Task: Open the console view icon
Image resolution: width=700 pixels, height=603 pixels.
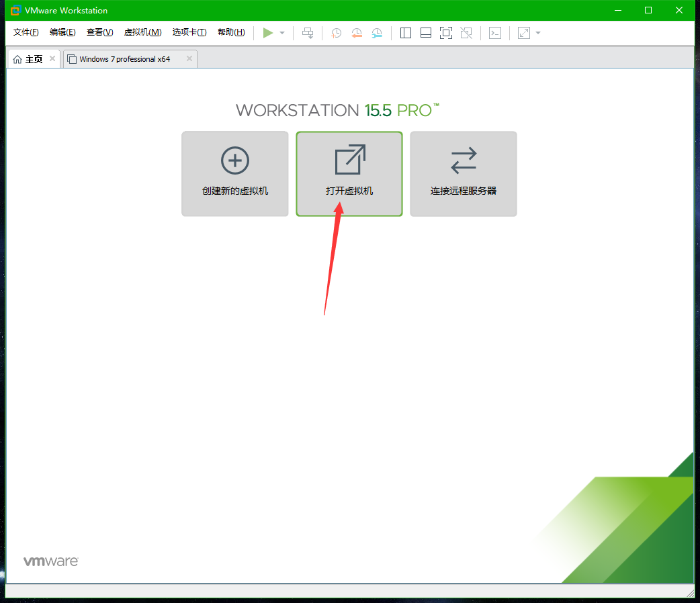Action: (495, 33)
